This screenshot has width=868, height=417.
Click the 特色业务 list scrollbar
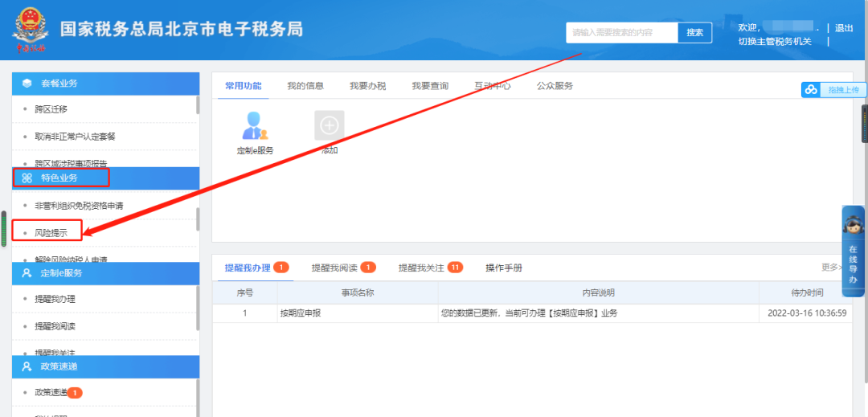198,219
